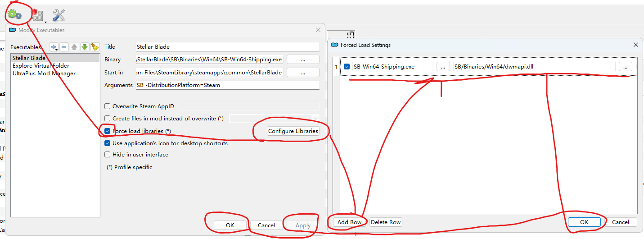The width and height of the screenshot is (644, 239).
Task: Select Stellar Blade in Executables list
Action: pyautogui.click(x=55, y=58)
